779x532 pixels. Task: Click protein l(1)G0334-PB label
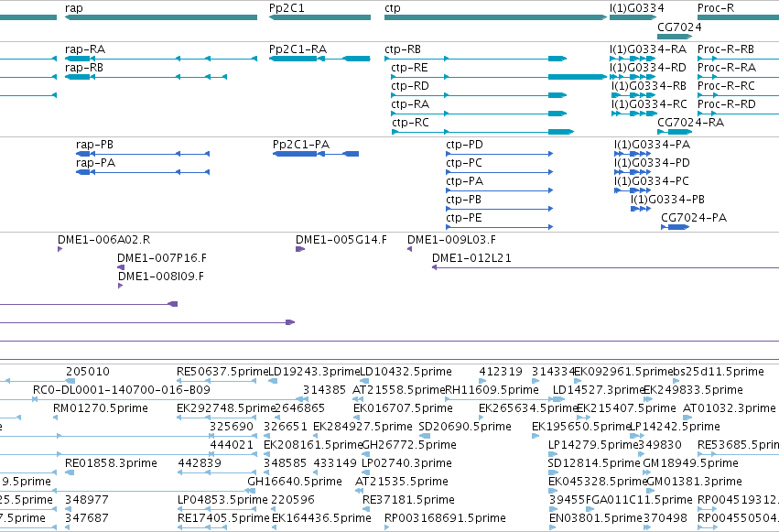[x=667, y=200]
